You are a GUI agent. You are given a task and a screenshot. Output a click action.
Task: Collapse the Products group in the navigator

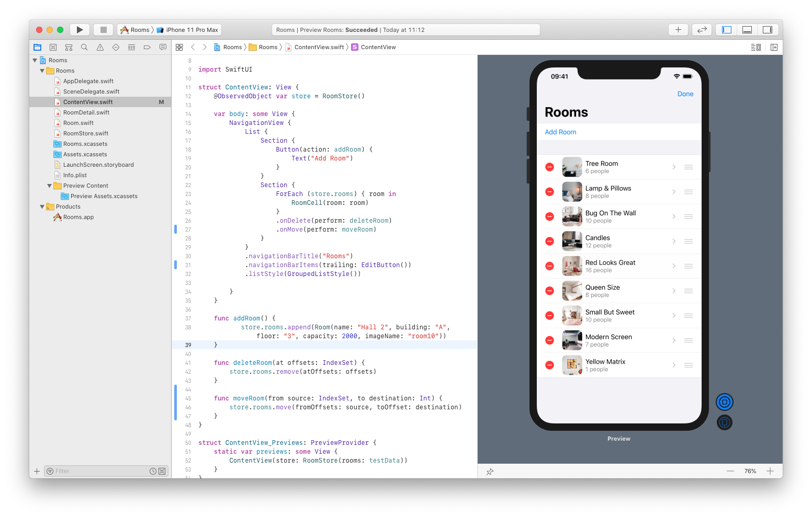[x=42, y=206]
